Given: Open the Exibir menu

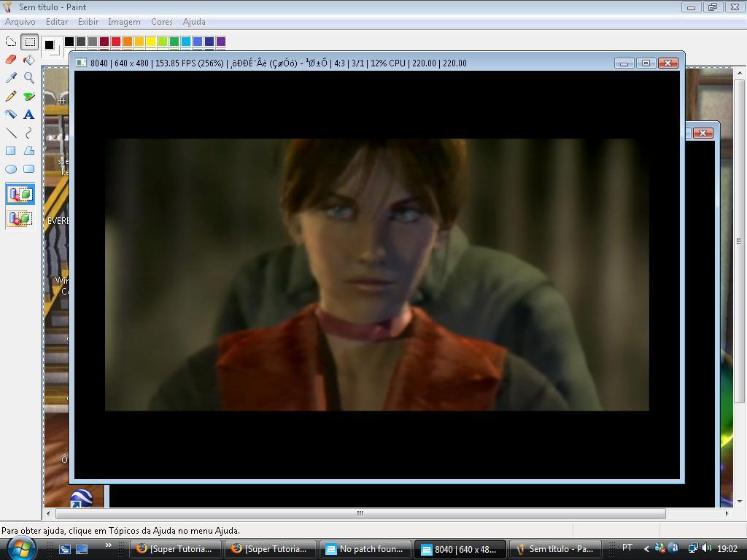Looking at the screenshot, I should [88, 22].
